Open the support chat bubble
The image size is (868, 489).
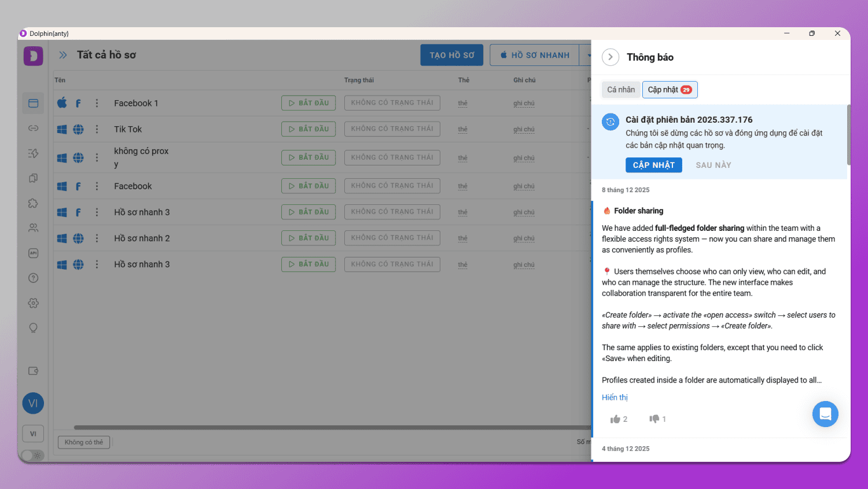(x=825, y=414)
